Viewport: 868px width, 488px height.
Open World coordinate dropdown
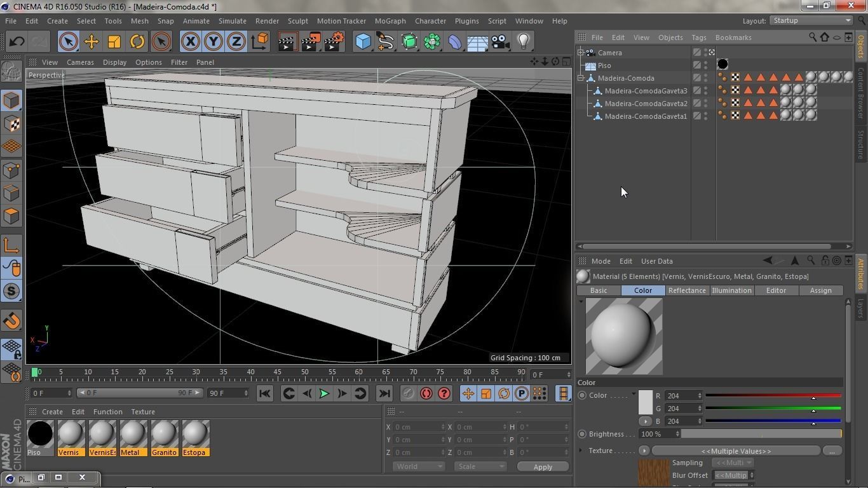417,466
